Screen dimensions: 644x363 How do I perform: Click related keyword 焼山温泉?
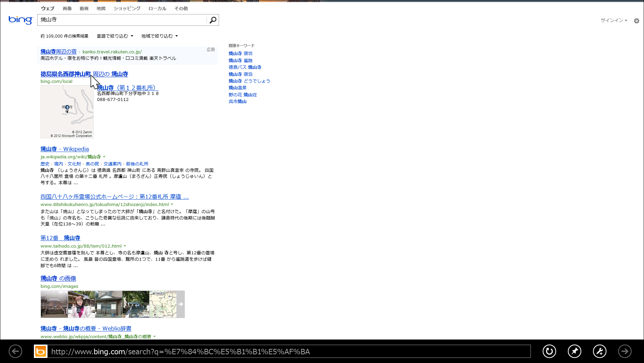tap(237, 88)
